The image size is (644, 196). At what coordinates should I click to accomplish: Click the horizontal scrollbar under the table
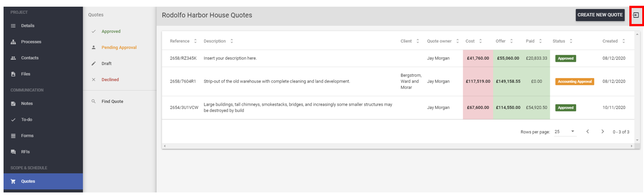click(398, 146)
